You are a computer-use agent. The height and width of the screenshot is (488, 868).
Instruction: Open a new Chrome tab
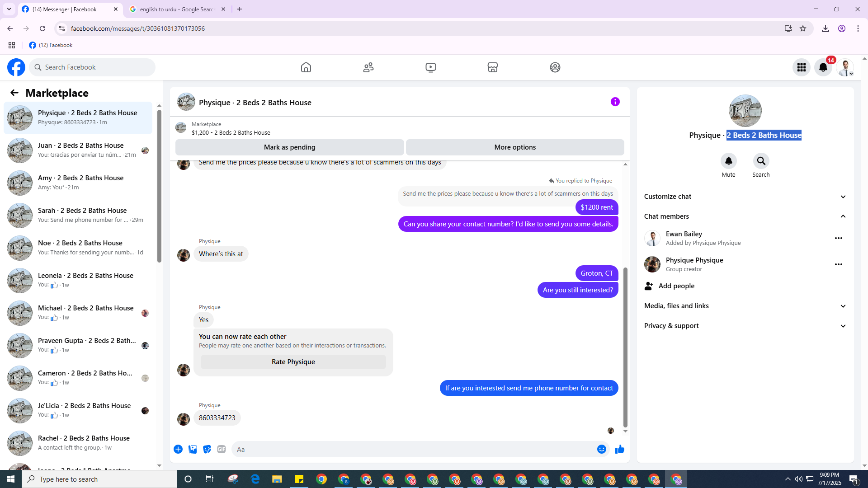[240, 9]
